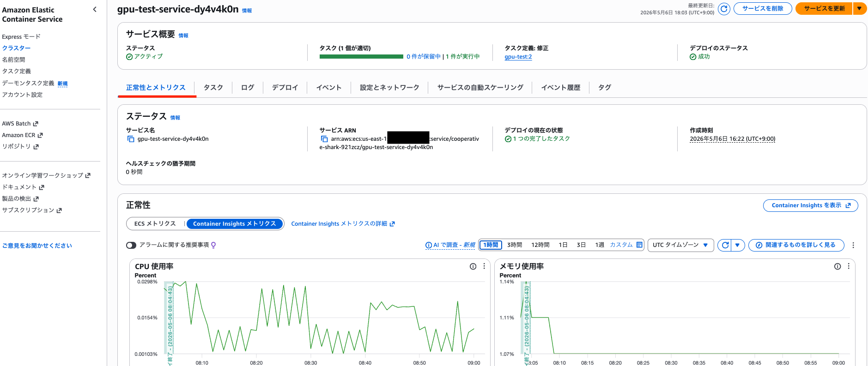
Task: Click the info icon on メモリ使用率 widget
Action: (838, 266)
